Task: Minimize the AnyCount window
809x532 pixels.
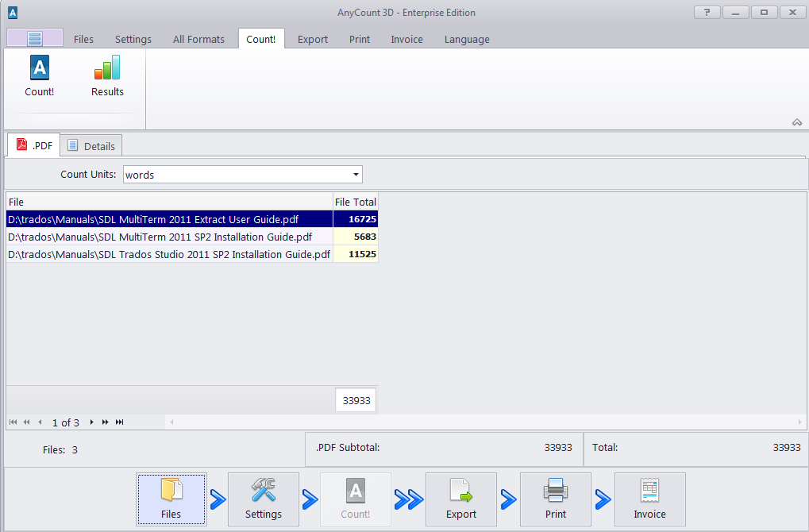Action: pyautogui.click(x=736, y=13)
